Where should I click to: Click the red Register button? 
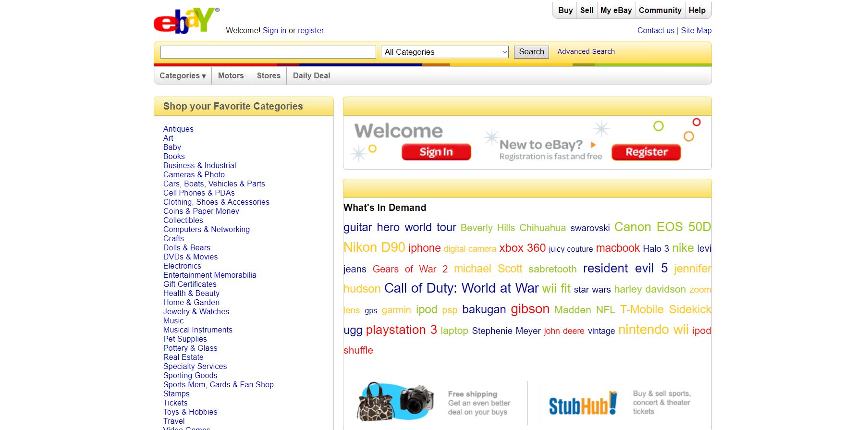pyautogui.click(x=646, y=152)
